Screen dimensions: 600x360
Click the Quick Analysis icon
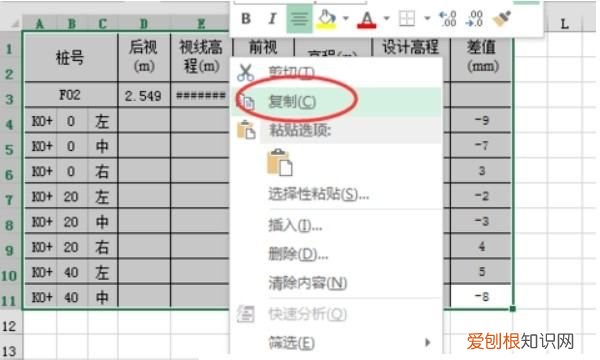coord(245,314)
